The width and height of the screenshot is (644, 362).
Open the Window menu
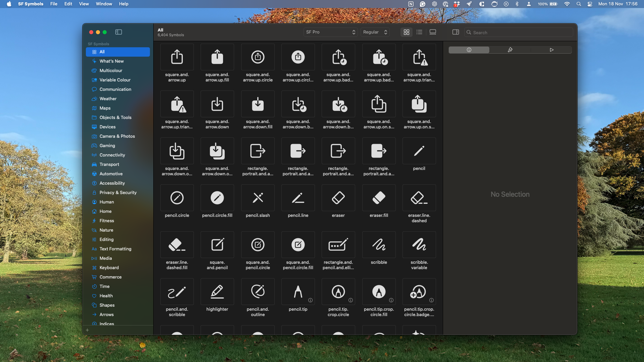click(x=104, y=4)
